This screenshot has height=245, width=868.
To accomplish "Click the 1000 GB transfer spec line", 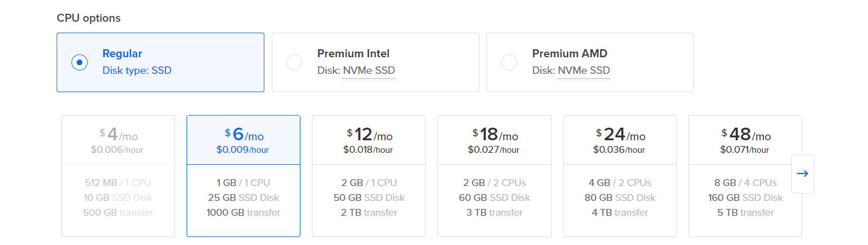I will [243, 213].
